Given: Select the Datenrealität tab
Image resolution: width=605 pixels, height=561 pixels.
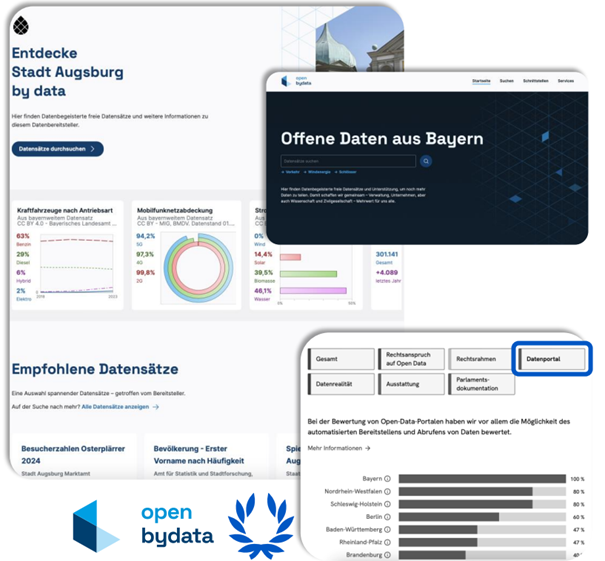Looking at the screenshot, I should (x=341, y=384).
